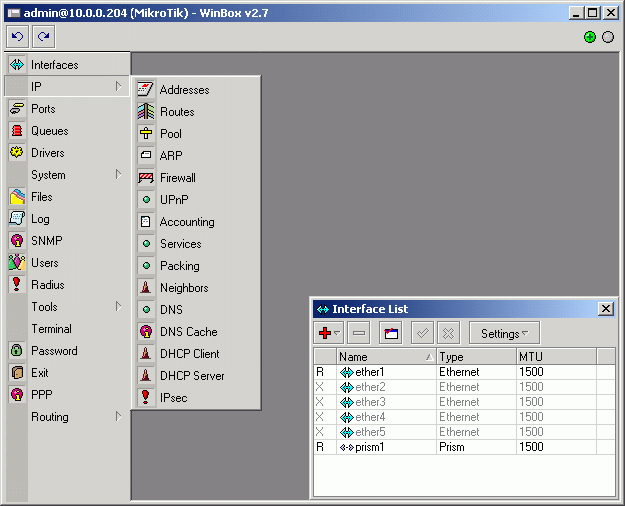This screenshot has width=625, height=506.
Task: Sort by the MTU column header
Action: [x=556, y=356]
